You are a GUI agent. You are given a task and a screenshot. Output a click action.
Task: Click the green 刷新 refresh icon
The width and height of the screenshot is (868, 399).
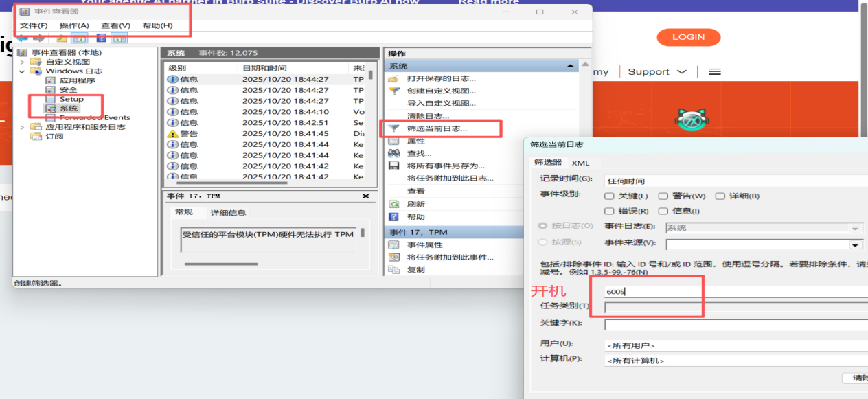394,204
